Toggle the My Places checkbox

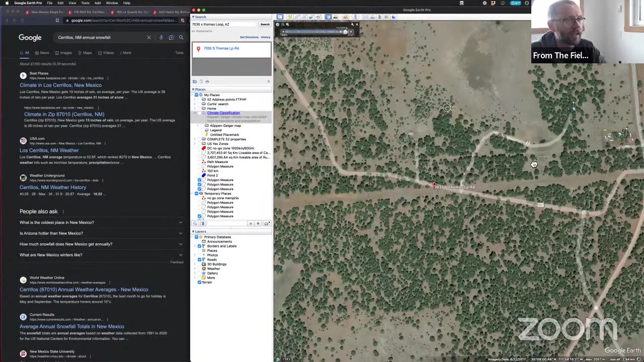197,95
